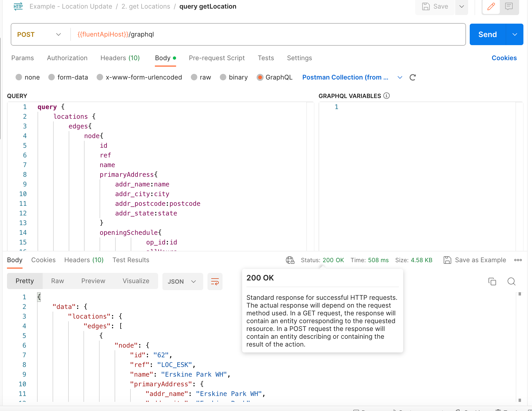This screenshot has width=532, height=411.
Task: Click the filter/sort lines icon near JSON
Action: (215, 282)
